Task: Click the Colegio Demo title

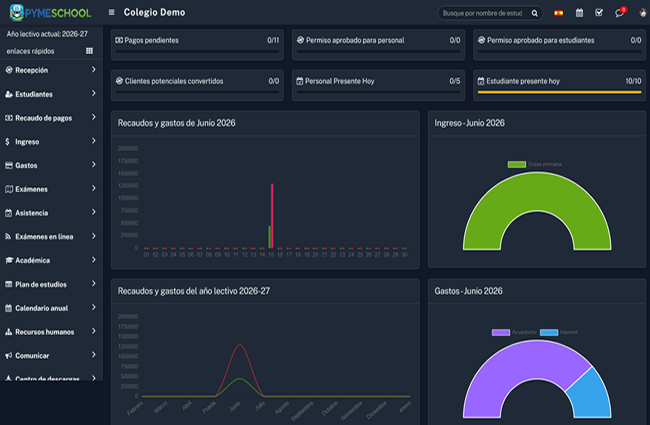Action: point(155,12)
